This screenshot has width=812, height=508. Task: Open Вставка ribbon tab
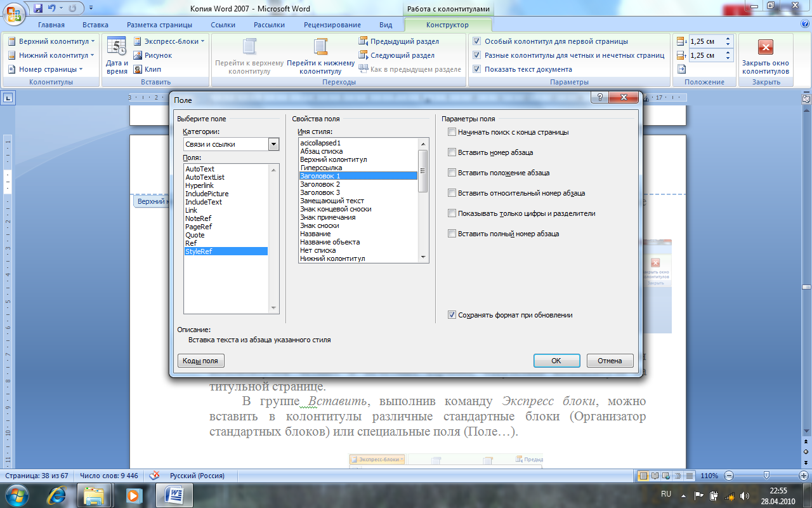click(x=95, y=25)
